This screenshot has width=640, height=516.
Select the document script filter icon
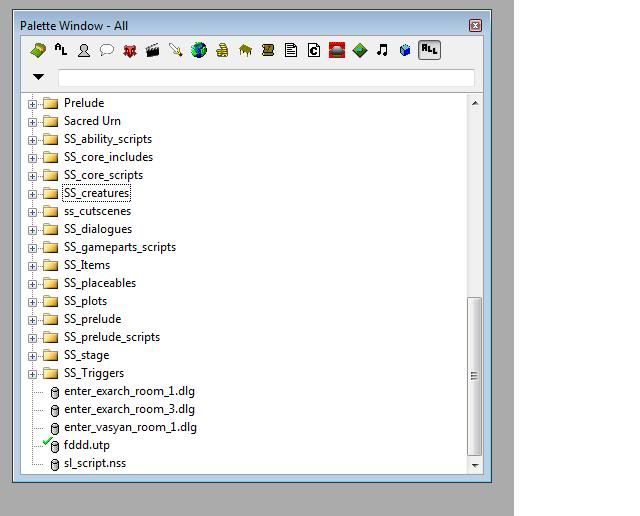point(290,50)
